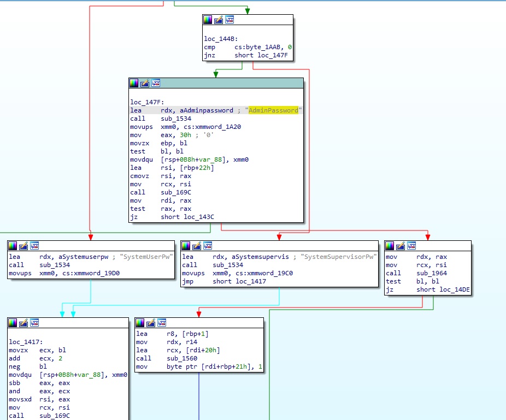Click the group nodes icon on loc_1417 block

(34, 323)
